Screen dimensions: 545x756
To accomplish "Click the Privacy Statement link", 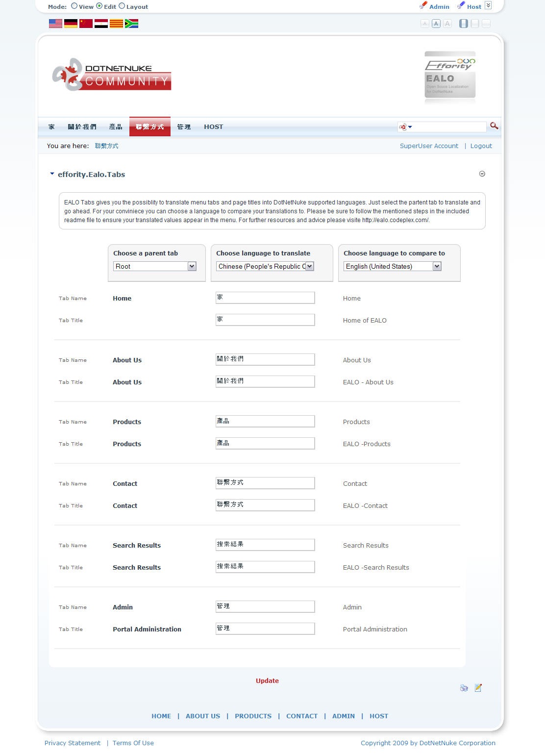I will coord(73,743).
